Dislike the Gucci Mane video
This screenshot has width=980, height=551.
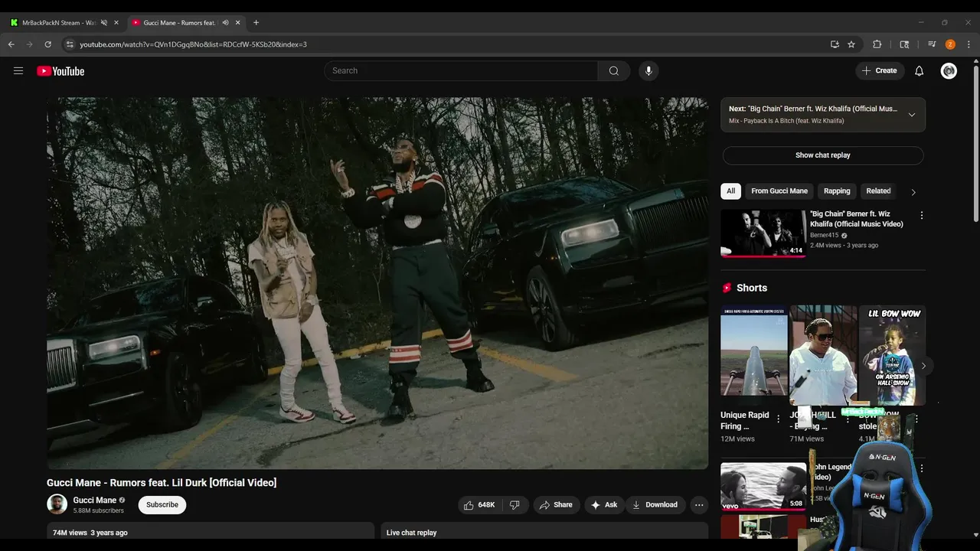(514, 504)
